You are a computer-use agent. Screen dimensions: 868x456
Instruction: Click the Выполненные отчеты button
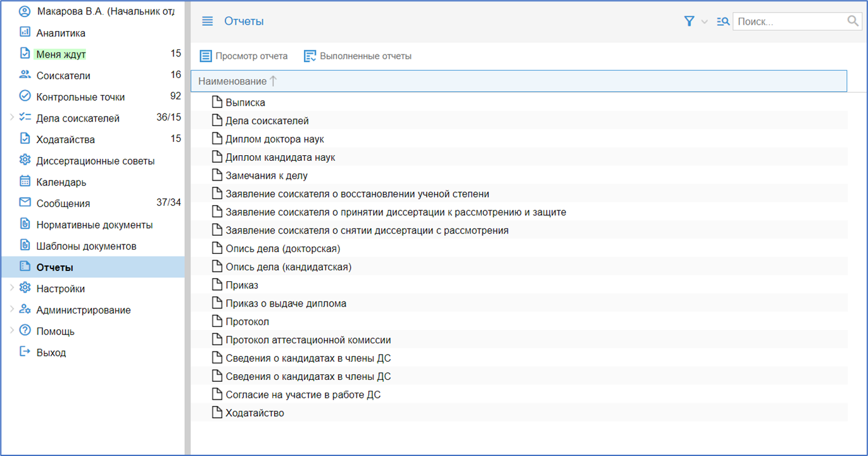pos(358,56)
